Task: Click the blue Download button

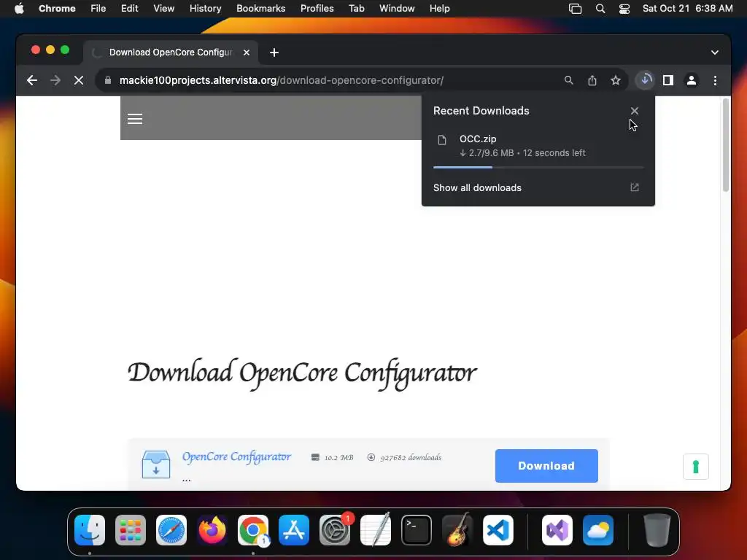Action: click(x=546, y=466)
